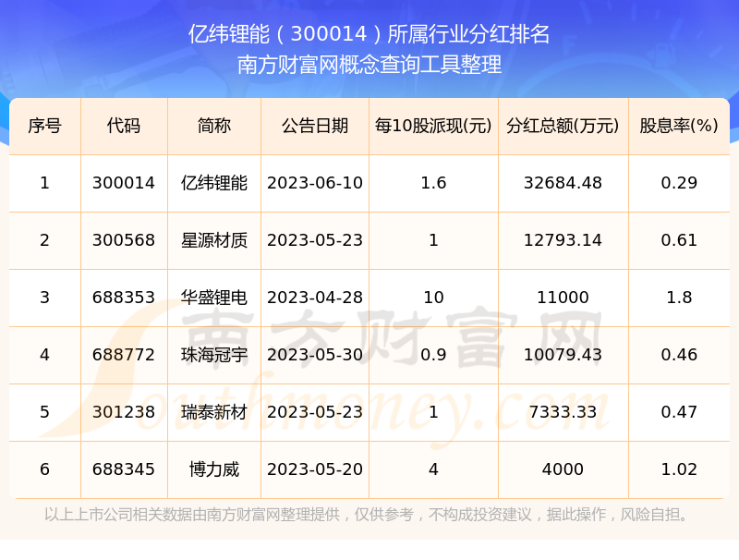Screen dimensions: 739x560
Task: Select stock code 688772
Action: tap(124, 355)
